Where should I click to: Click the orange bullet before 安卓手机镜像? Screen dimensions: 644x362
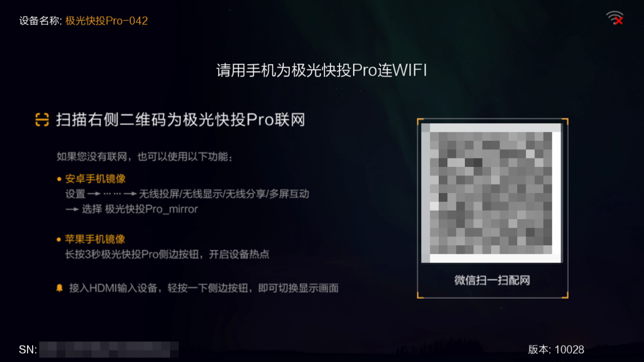[59, 178]
